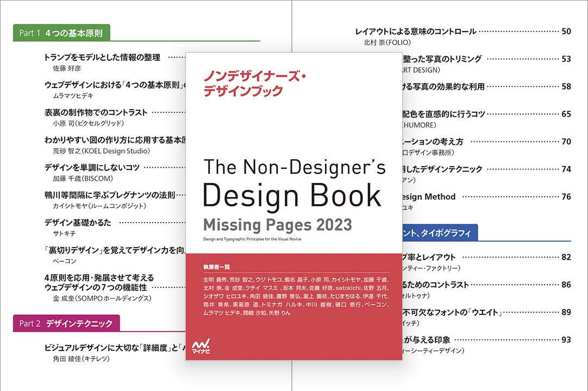Click the author line "北村 崇(FOLIO)"

387,42
